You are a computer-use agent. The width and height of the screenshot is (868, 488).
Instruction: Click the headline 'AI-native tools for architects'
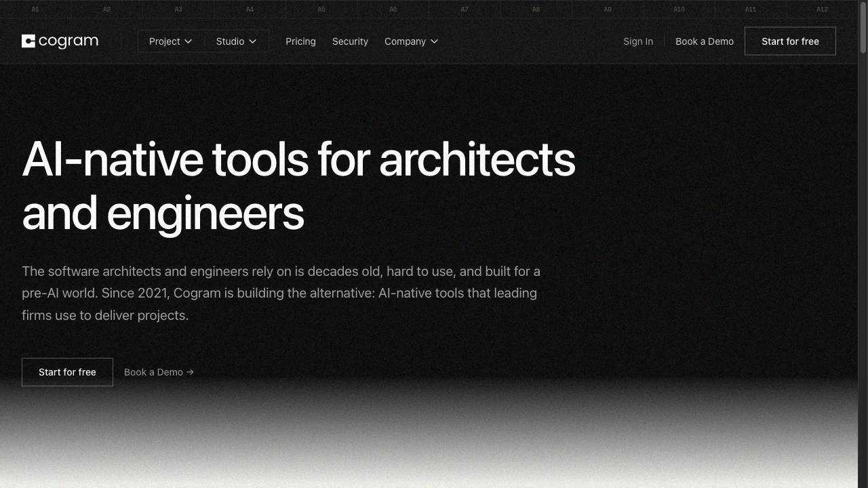pos(298,160)
